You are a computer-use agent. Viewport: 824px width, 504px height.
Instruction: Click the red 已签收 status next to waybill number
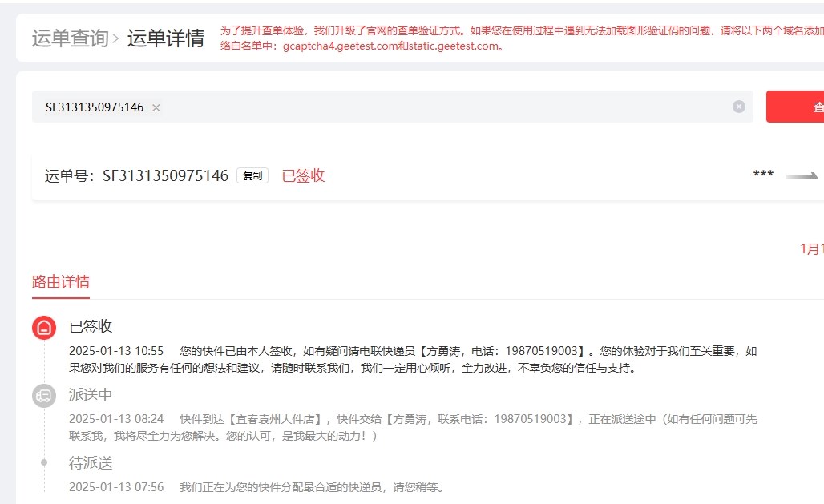pyautogui.click(x=303, y=175)
